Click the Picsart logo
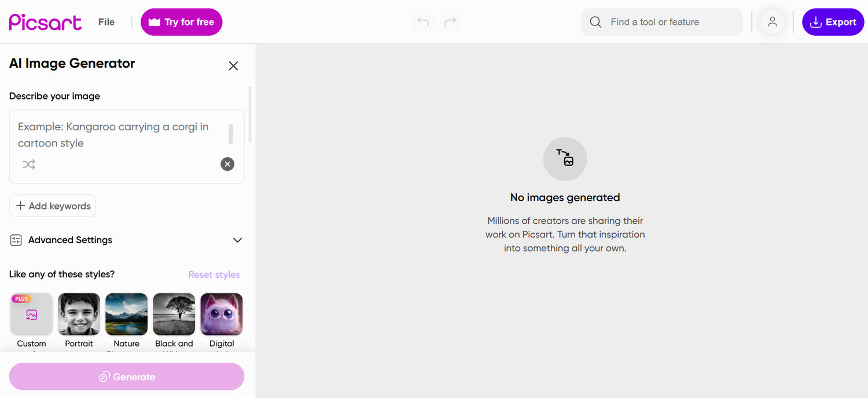Viewport: 868px width, 398px height. coord(45,22)
